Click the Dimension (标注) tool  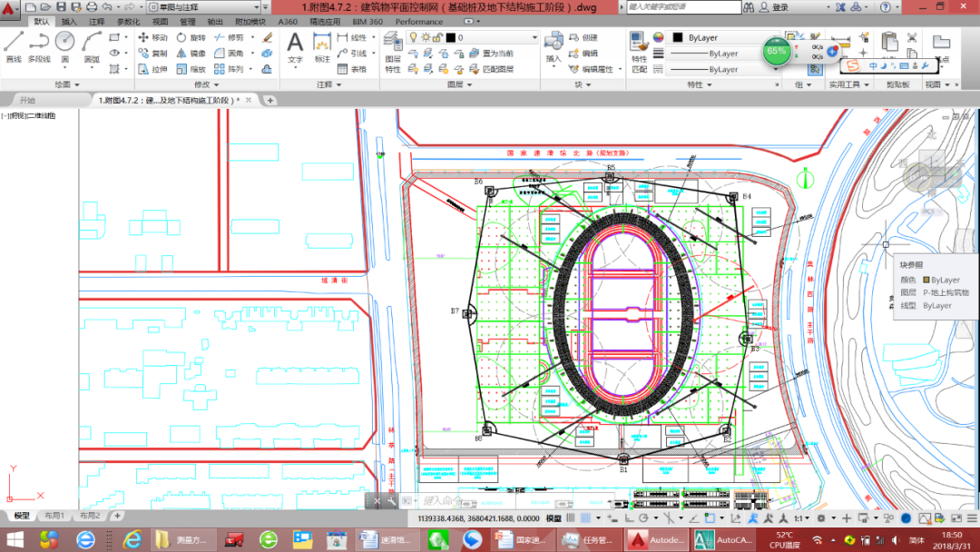(322, 48)
